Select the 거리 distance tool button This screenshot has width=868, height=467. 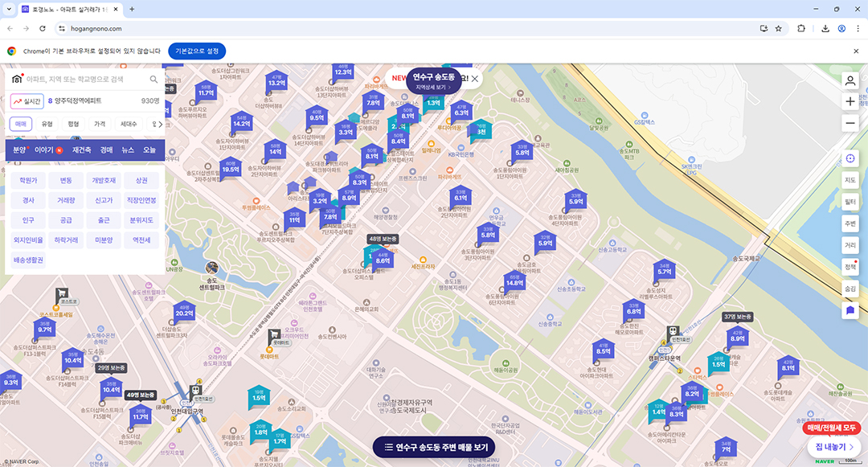tap(850, 245)
